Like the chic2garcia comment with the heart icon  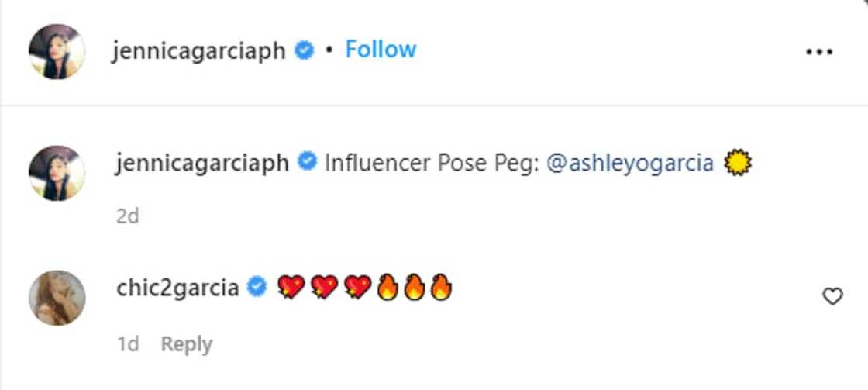coord(832,296)
